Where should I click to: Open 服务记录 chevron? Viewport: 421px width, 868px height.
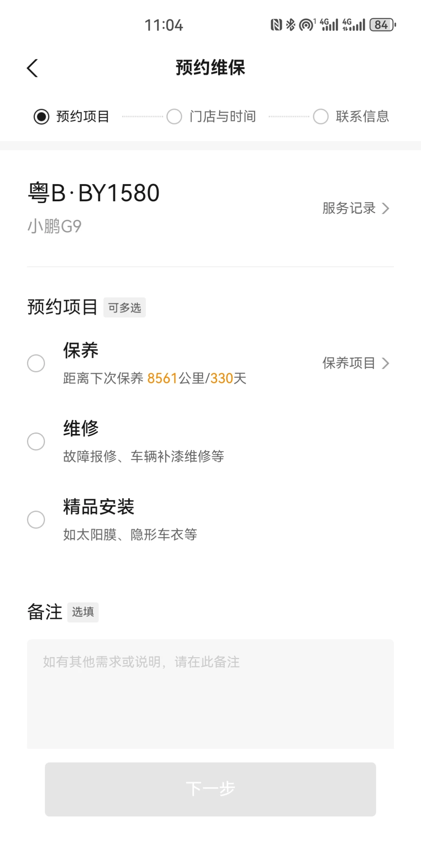[385, 209]
